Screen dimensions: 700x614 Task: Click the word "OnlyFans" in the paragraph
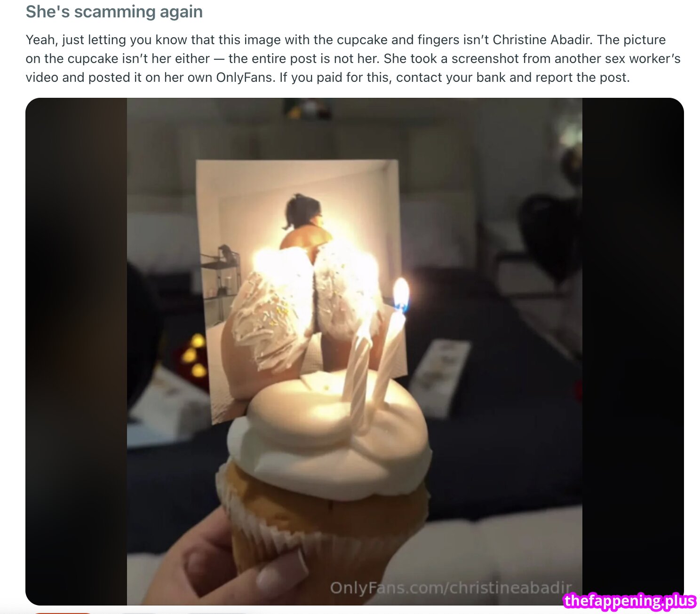click(x=245, y=77)
